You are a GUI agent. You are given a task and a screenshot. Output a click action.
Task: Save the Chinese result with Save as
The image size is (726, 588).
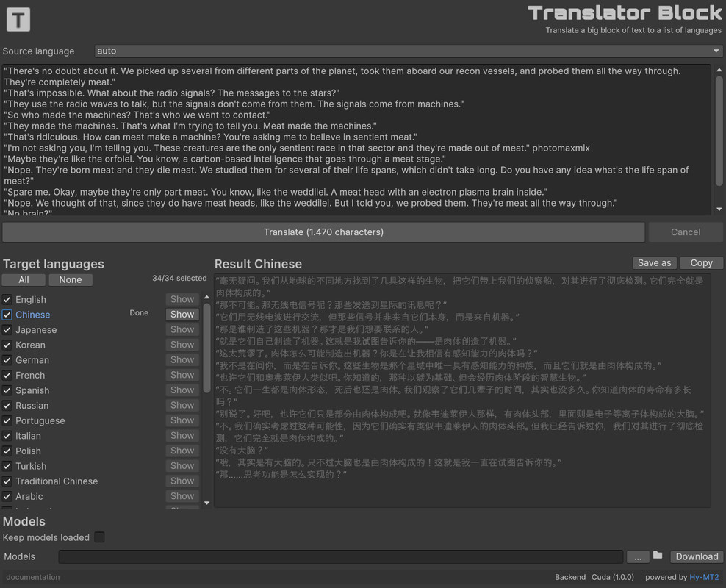(x=654, y=263)
